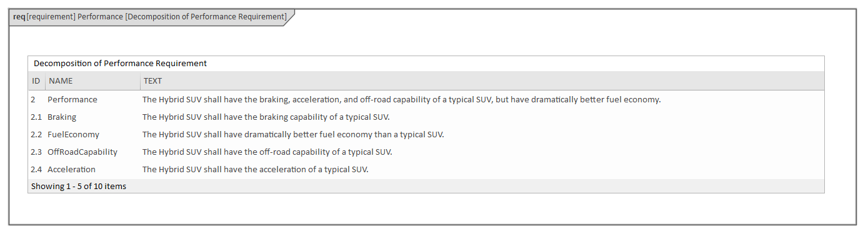The width and height of the screenshot is (868, 234).
Task: Click ID cell 2 of Performance row
Action: 33,100
